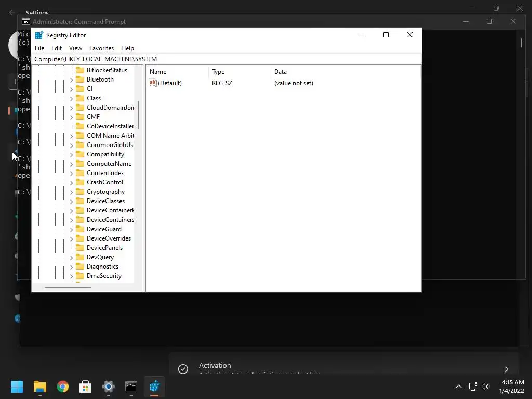Select the CI folder icon

point(79,88)
